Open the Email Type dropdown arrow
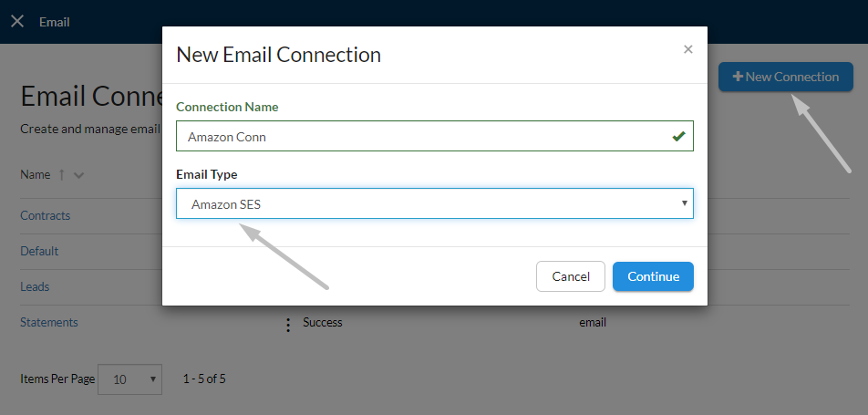This screenshot has height=415, width=868. (684, 202)
